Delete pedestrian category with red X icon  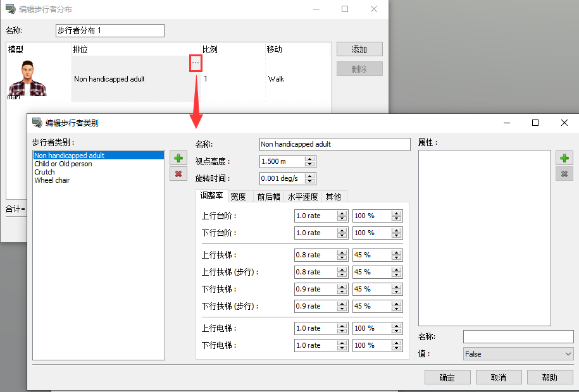point(178,173)
